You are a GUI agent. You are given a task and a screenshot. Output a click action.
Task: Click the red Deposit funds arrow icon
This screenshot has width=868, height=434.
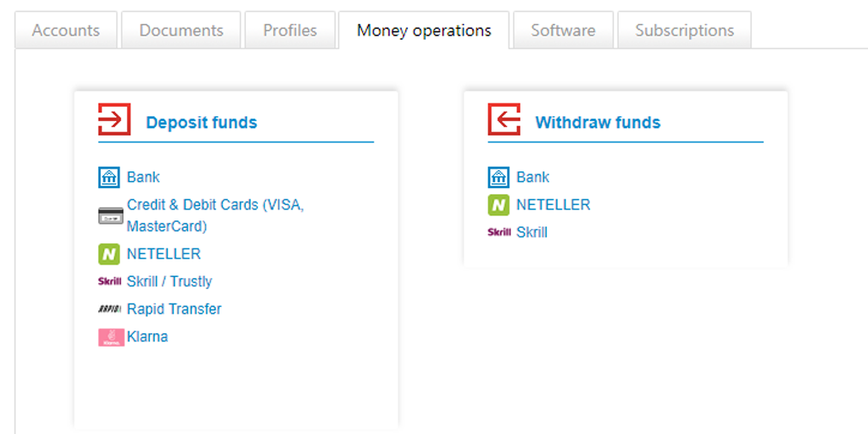114,119
